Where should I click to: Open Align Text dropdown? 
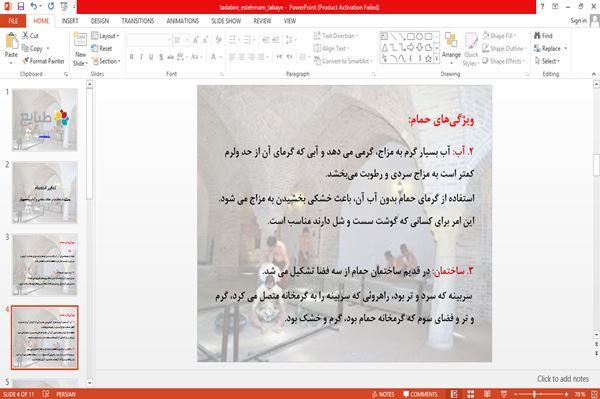click(x=331, y=49)
